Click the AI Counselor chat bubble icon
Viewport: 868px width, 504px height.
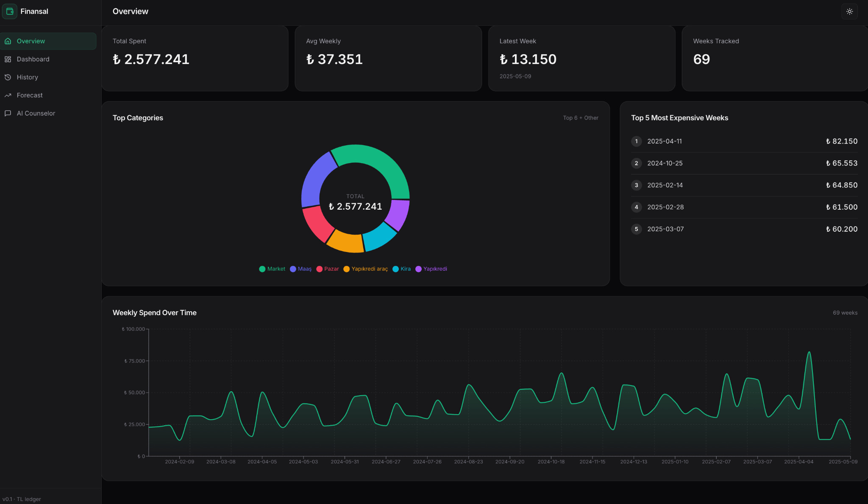[x=8, y=113]
